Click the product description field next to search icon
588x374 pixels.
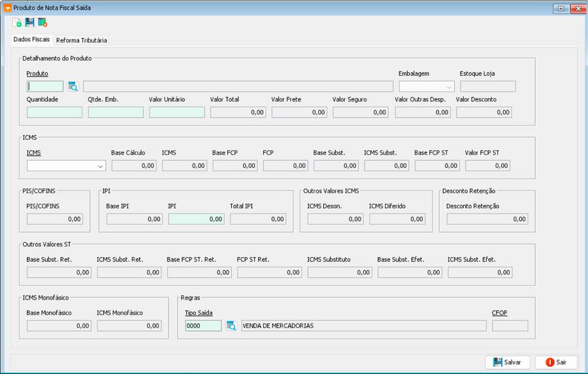[x=238, y=87]
